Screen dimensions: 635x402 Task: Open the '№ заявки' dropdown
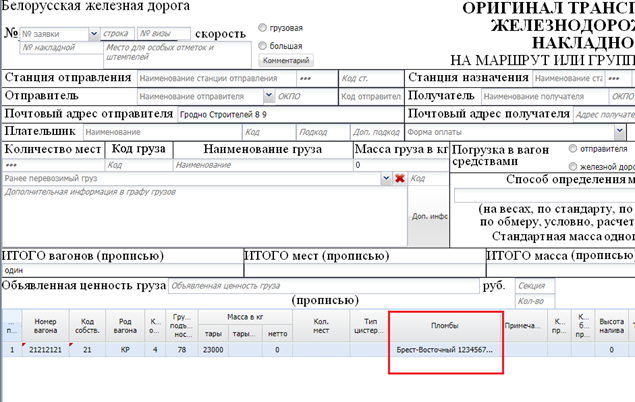[x=94, y=34]
